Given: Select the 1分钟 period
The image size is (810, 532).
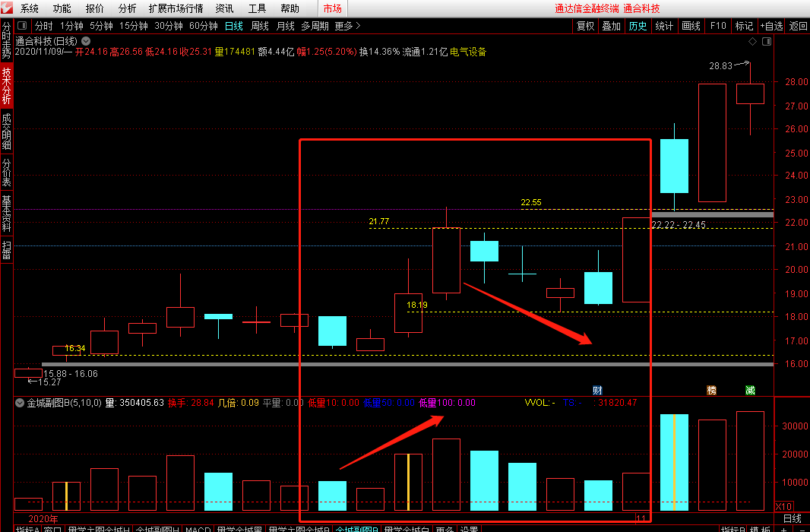Looking at the screenshot, I should tap(71, 26).
